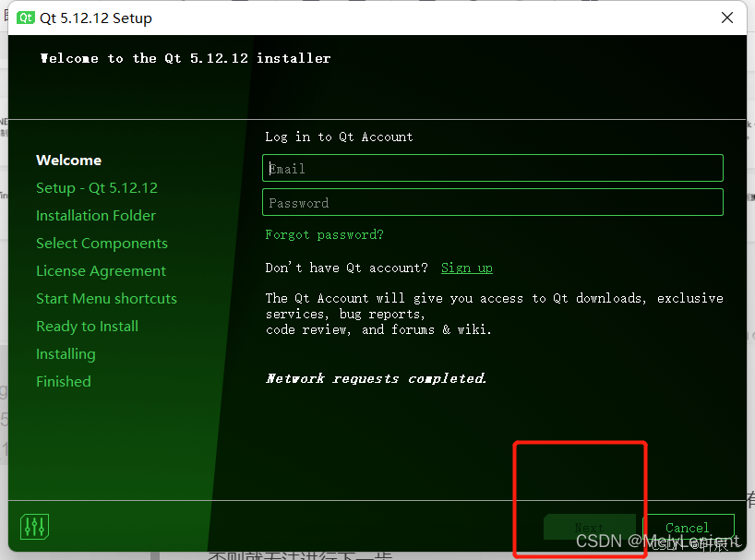The image size is (755, 560).
Task: Select the Setup - Qt 5.12.12 step
Action: 97,187
